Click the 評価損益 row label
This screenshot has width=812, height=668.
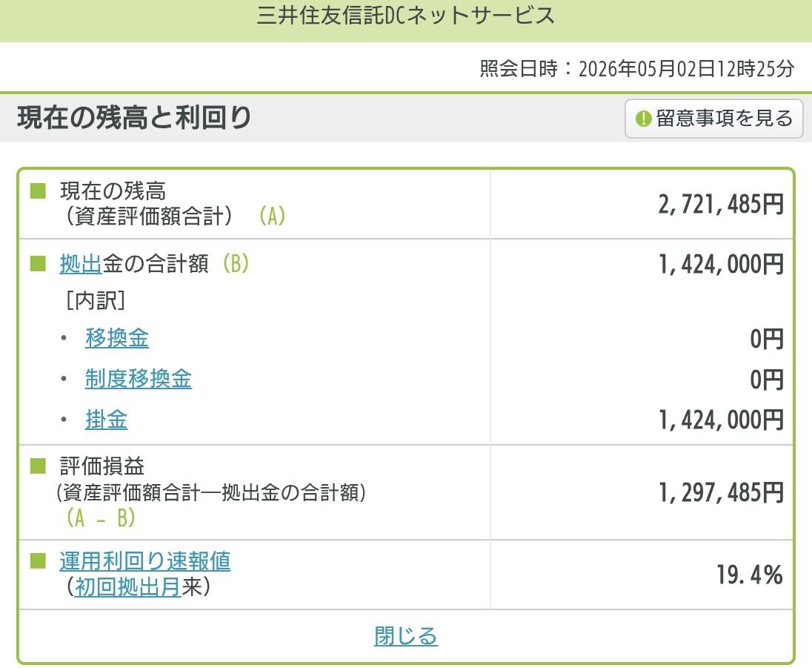[102, 466]
